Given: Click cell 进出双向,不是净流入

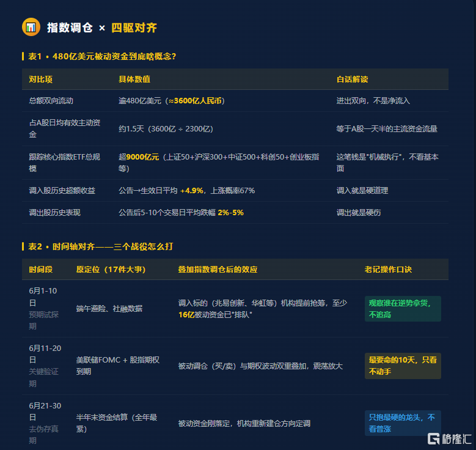Looking at the screenshot, I should click(x=373, y=101).
